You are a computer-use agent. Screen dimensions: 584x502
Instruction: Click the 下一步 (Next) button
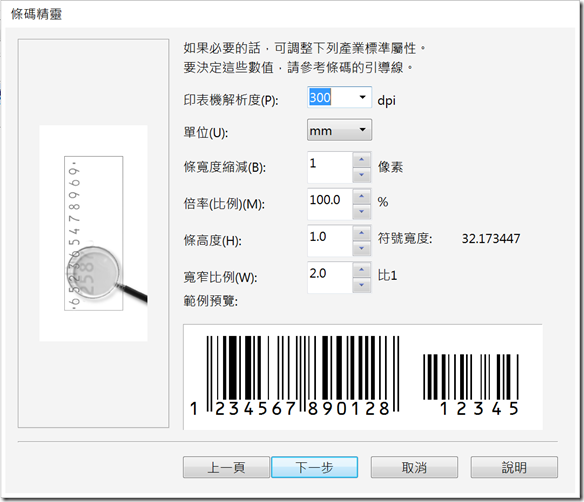tap(314, 467)
